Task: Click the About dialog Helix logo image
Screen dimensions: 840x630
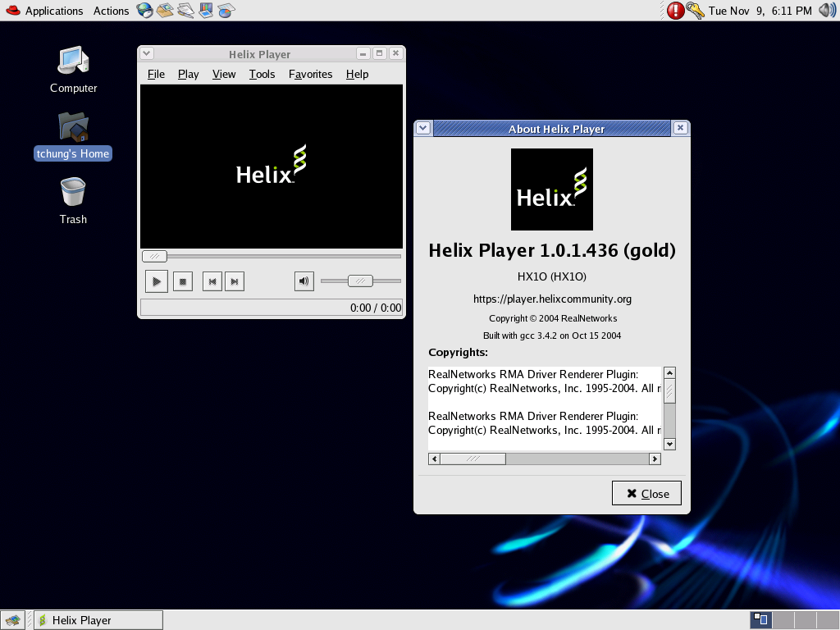Action: point(552,189)
